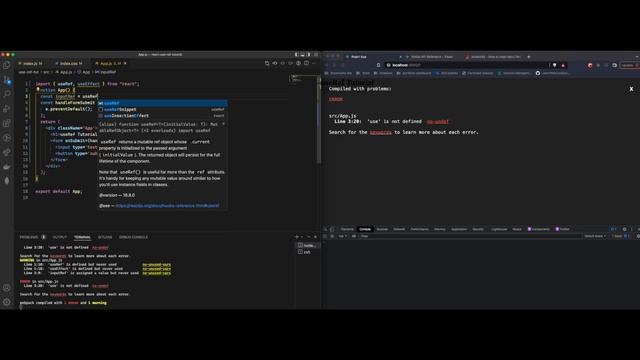Reload the browser page
Screen dimensions: 640x360
(342, 65)
